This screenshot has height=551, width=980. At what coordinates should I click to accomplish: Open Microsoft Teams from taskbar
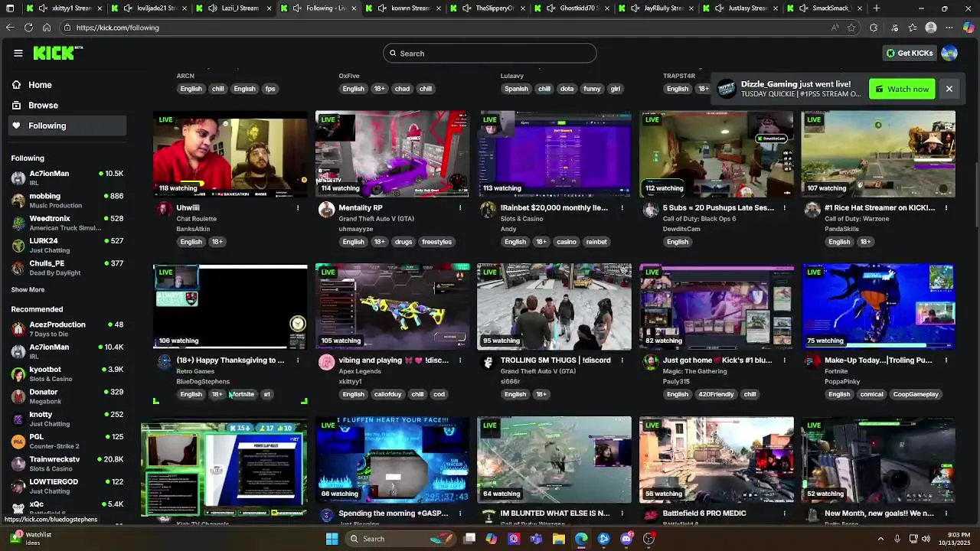point(537,539)
